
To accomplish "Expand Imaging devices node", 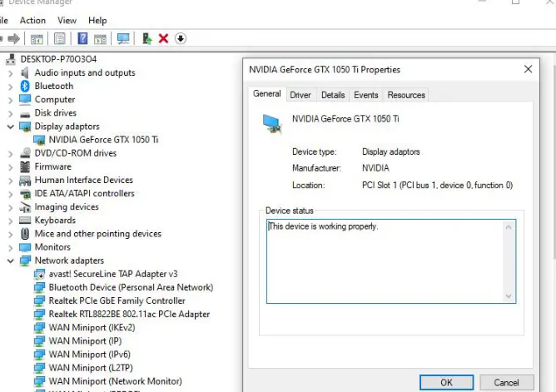I will click(10, 207).
